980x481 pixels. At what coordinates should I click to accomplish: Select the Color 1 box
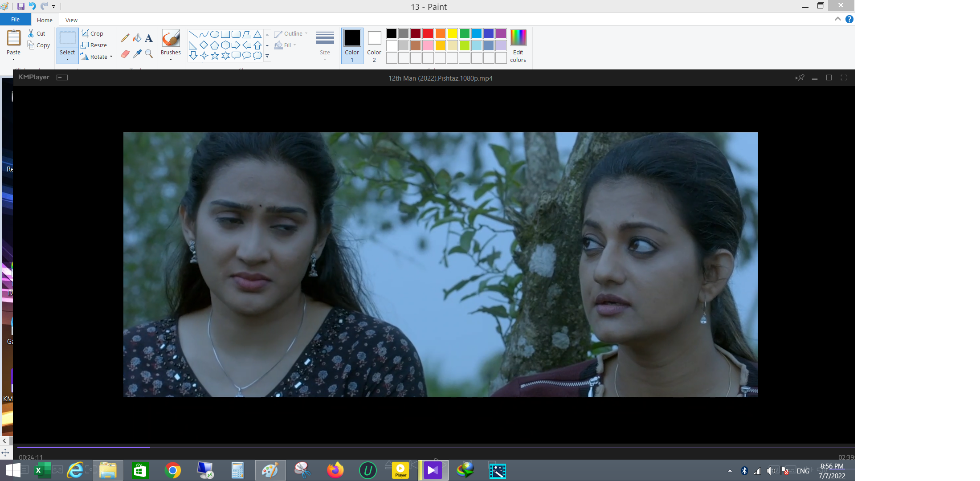click(352, 45)
